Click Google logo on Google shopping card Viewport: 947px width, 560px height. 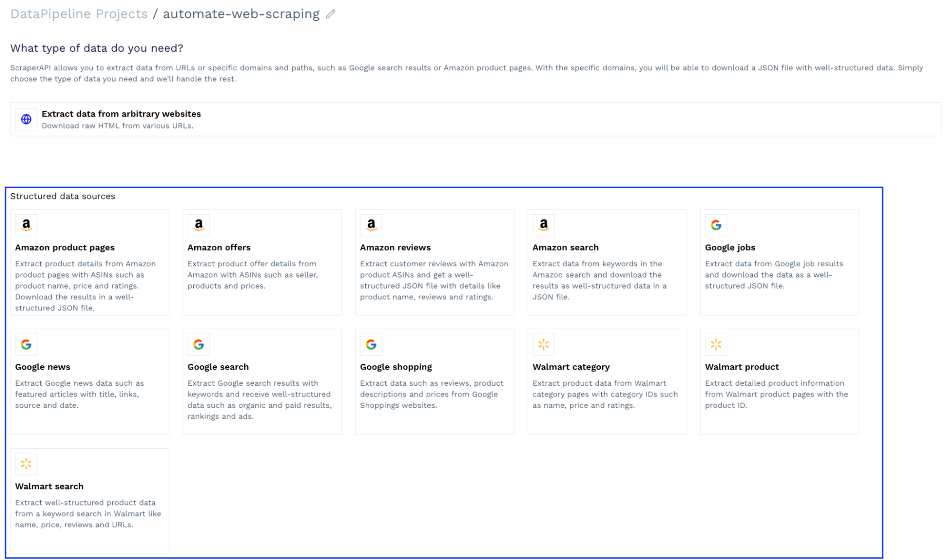tap(371, 344)
